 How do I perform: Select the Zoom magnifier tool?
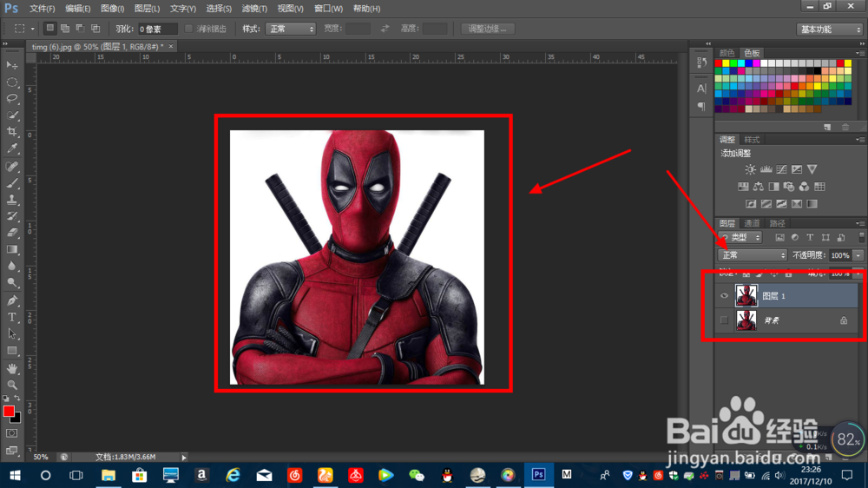(12, 384)
